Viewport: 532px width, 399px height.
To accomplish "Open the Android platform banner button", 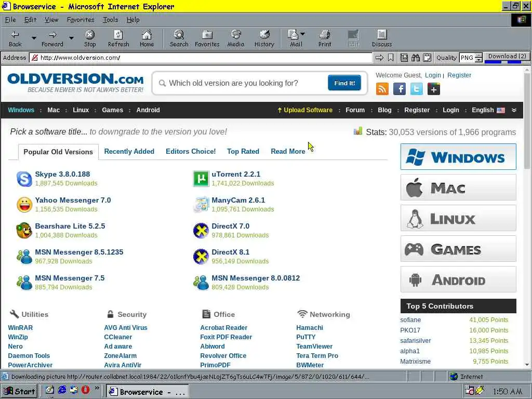I will (x=458, y=280).
